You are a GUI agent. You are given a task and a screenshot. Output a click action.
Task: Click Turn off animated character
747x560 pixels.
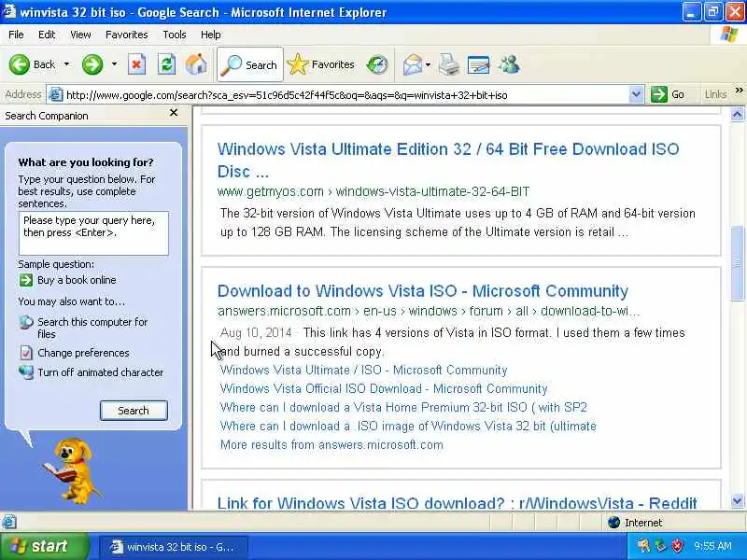[101, 372]
